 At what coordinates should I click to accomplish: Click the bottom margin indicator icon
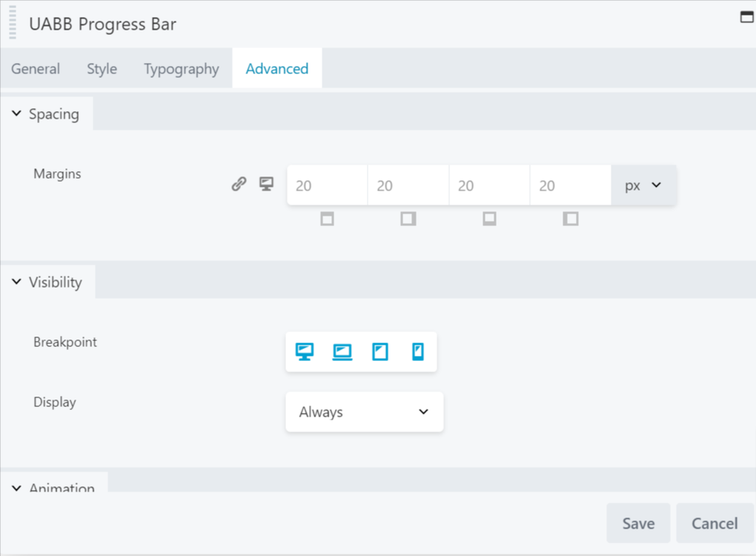click(x=489, y=219)
